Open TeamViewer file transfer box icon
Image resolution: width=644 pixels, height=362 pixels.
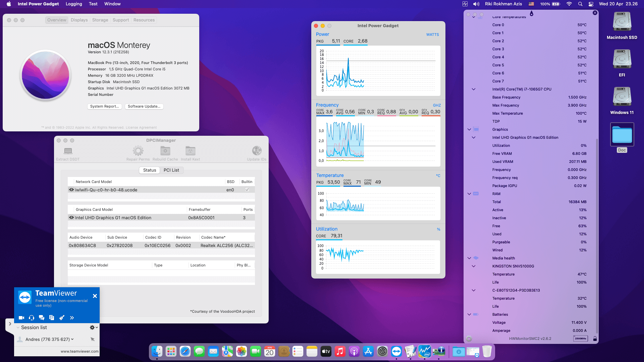tap(52, 318)
